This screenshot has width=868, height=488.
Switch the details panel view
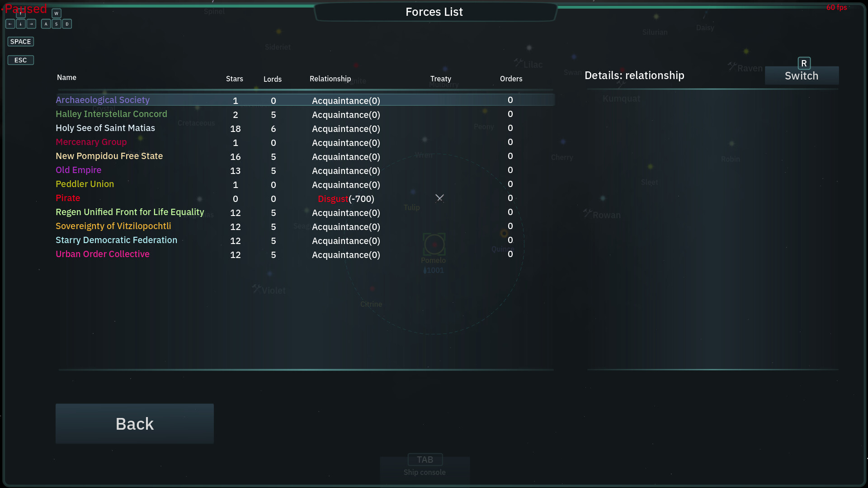[x=802, y=75]
